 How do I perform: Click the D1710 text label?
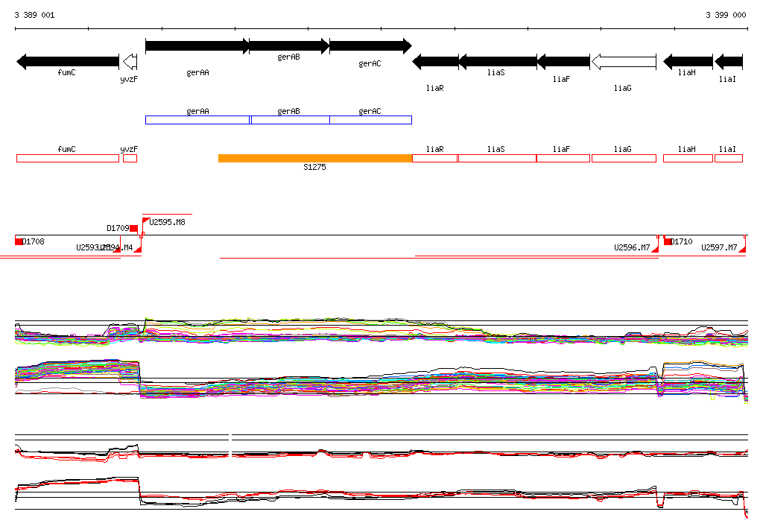pos(682,241)
